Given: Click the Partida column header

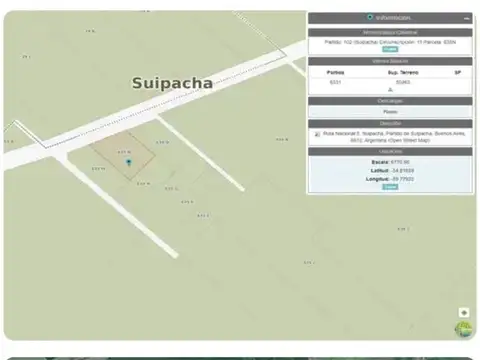Looking at the screenshot, I should coord(335,72).
